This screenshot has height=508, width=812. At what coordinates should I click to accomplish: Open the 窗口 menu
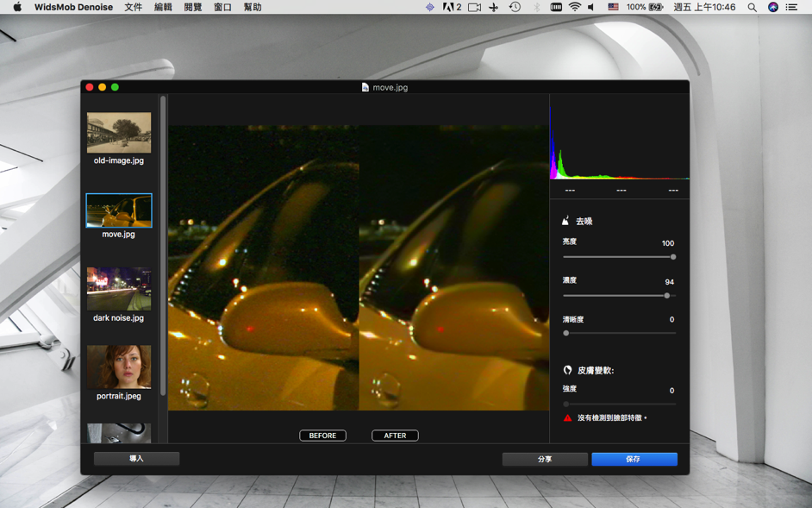pos(222,7)
